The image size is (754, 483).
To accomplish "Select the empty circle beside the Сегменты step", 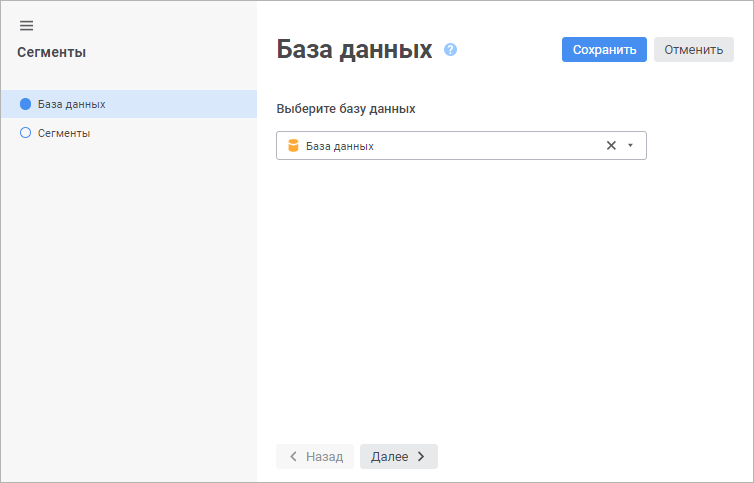I will [x=26, y=133].
